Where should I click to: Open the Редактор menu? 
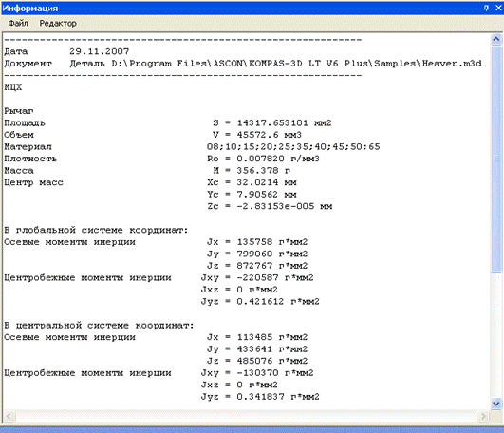click(x=58, y=23)
